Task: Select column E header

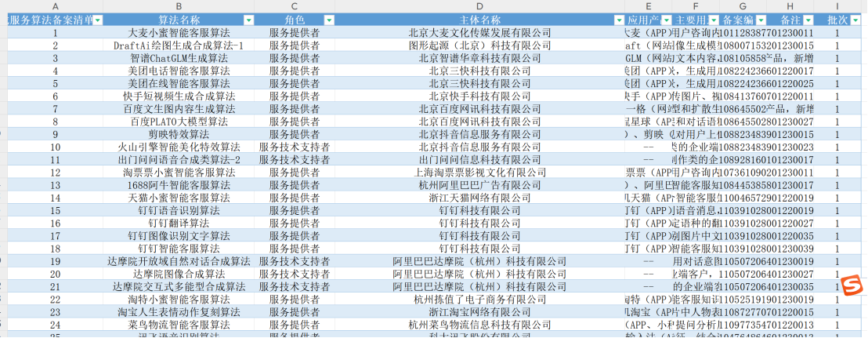Action: (649, 6)
